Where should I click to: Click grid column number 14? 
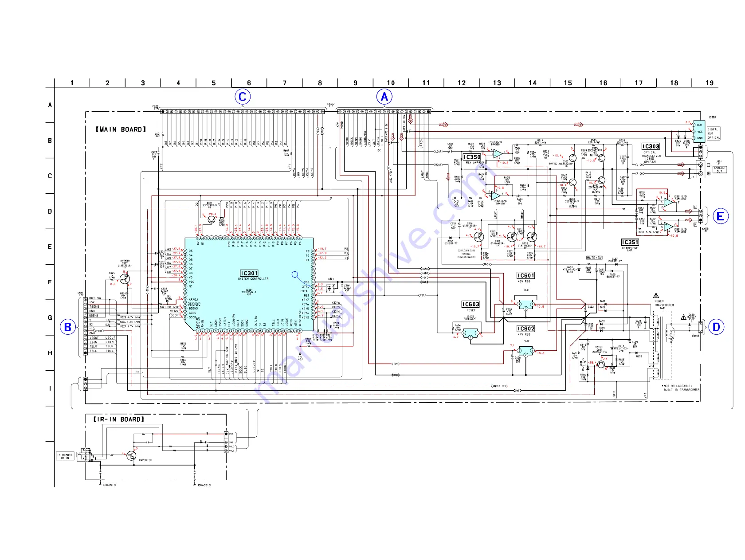click(x=533, y=83)
